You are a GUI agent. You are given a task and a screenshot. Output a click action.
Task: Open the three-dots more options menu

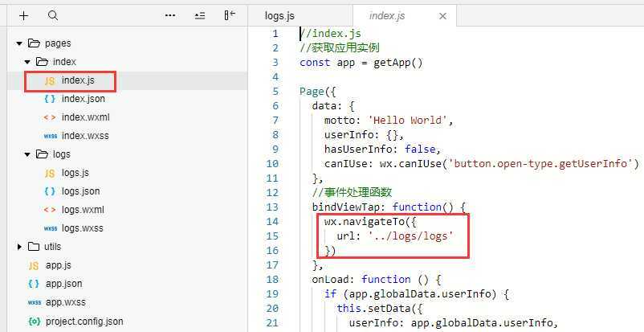click(x=170, y=15)
